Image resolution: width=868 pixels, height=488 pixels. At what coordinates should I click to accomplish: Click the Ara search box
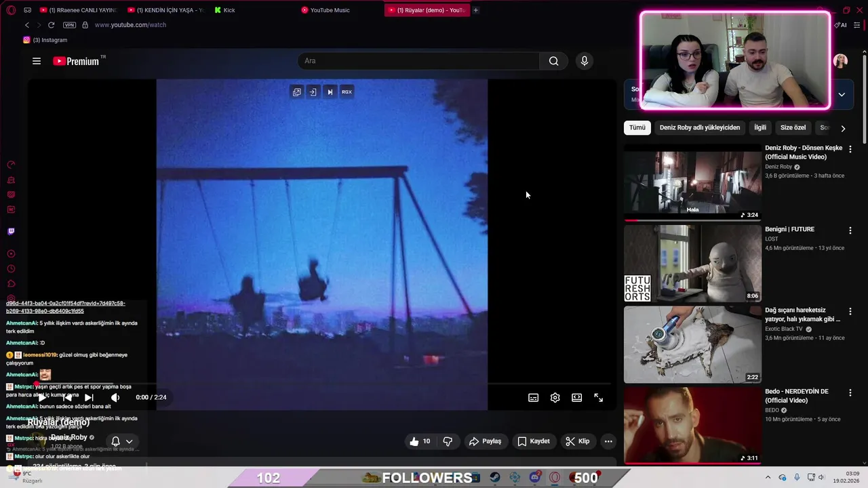(418, 61)
